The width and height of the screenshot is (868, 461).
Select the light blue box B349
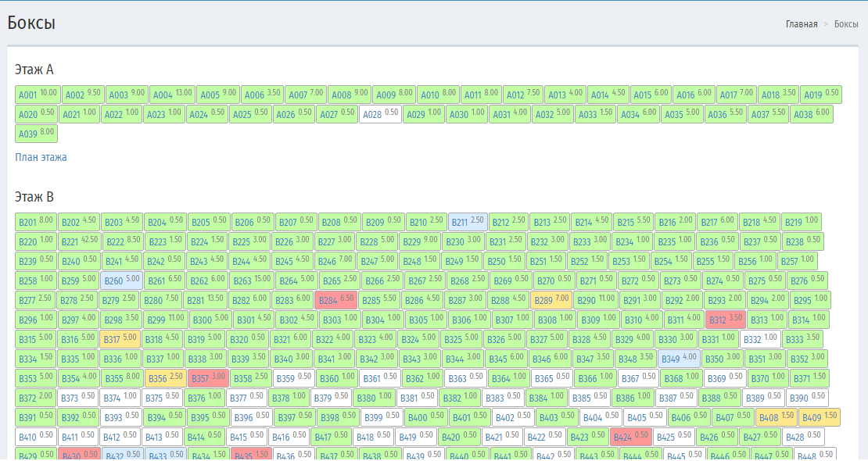680,359
